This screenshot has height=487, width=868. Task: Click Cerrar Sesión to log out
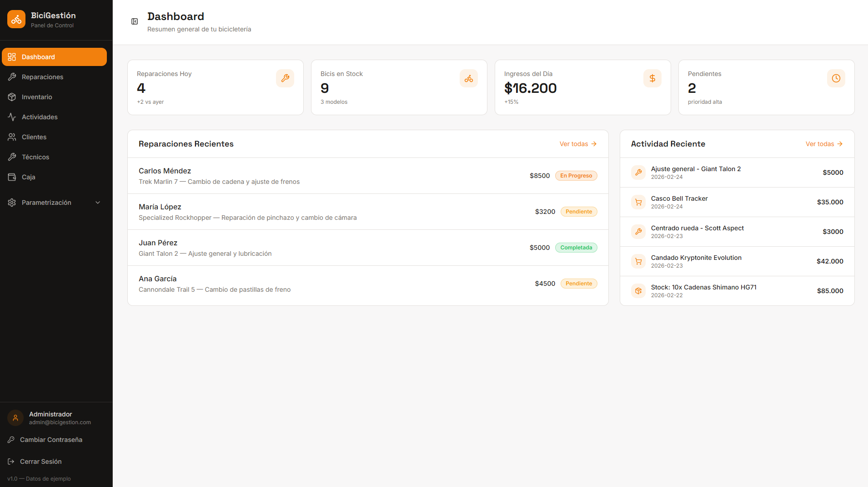click(40, 462)
